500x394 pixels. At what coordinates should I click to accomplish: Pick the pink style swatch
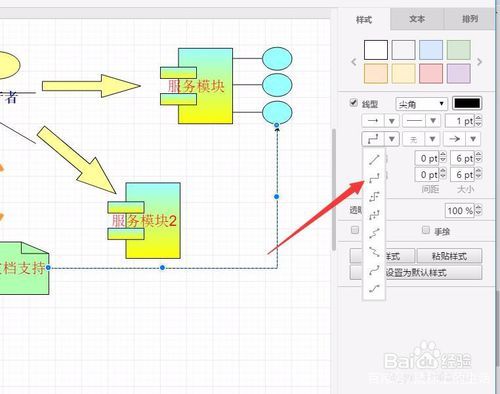click(431, 73)
